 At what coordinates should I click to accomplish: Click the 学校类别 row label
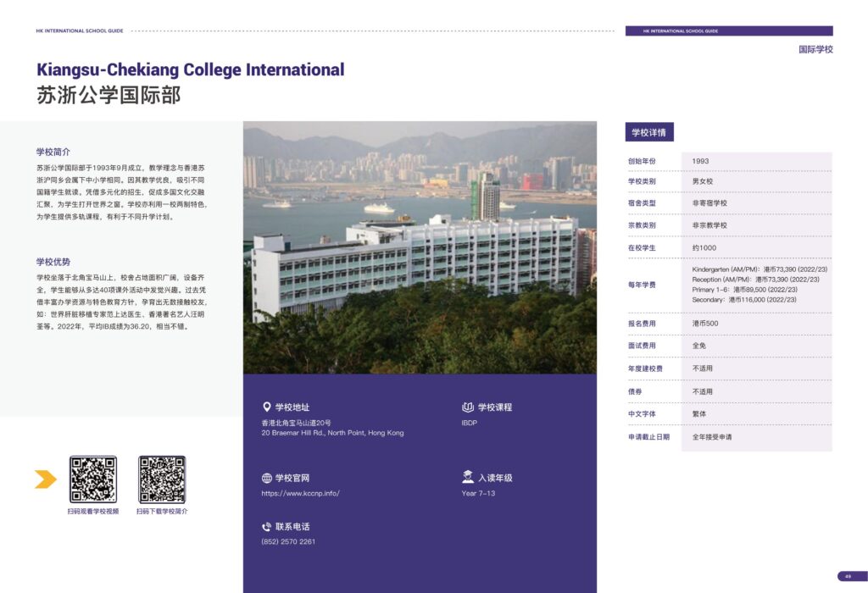pyautogui.click(x=642, y=181)
